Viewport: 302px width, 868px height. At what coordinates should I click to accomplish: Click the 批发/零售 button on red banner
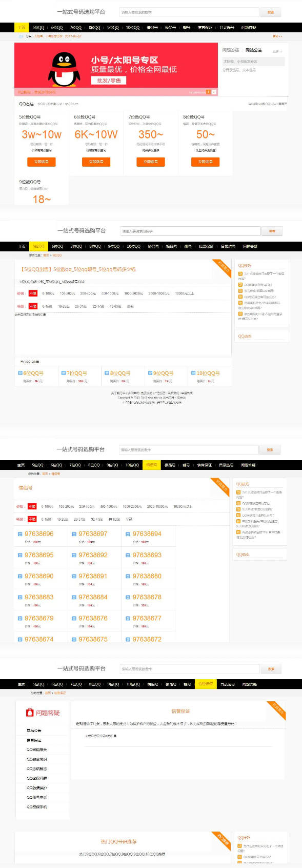(109, 81)
